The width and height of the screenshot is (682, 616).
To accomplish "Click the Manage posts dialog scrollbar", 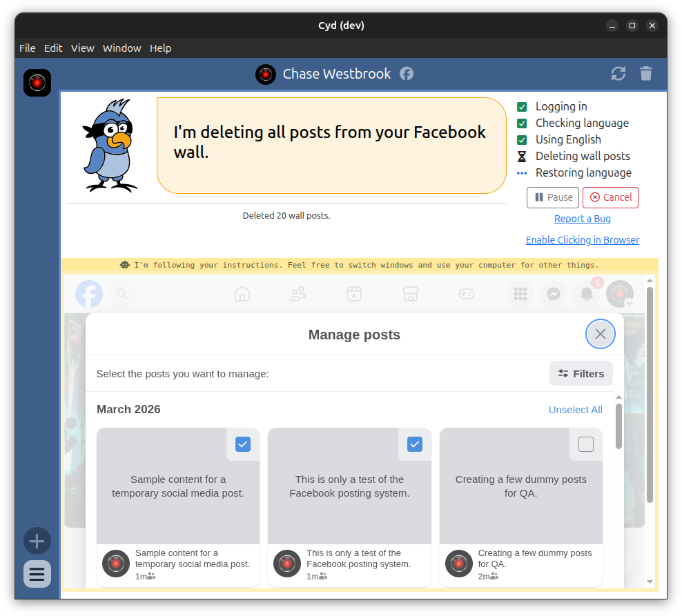I will pos(618,424).
